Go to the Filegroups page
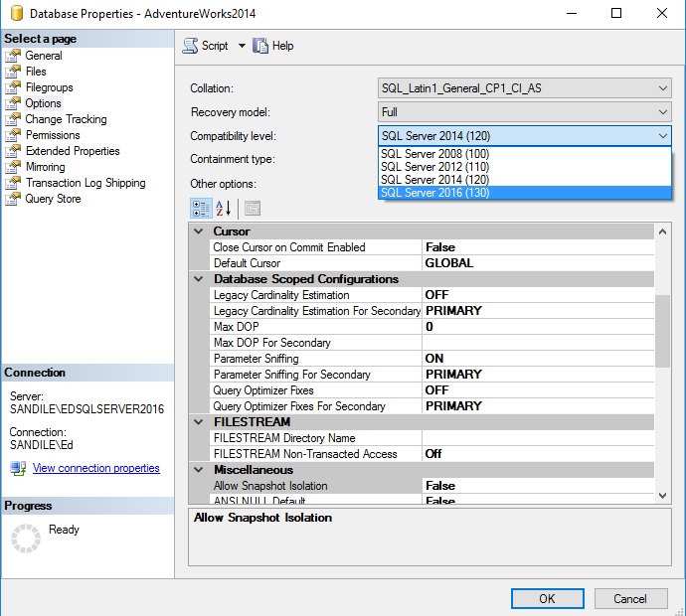This screenshot has width=686, height=616. tap(50, 87)
